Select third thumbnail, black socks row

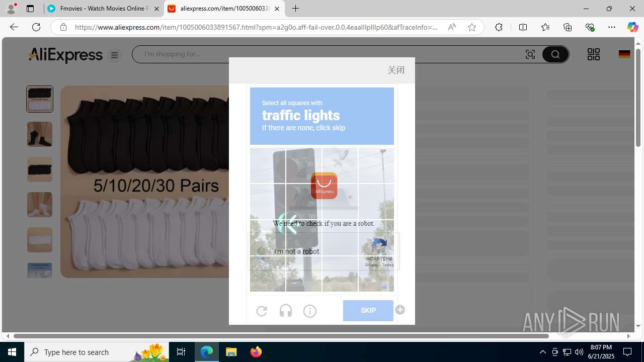pos(40,169)
